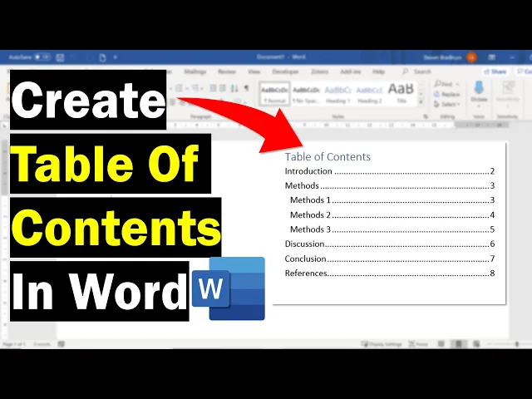Screen dimensions: 532x399
Task: Click the Sort icon
Action: coord(234,89)
